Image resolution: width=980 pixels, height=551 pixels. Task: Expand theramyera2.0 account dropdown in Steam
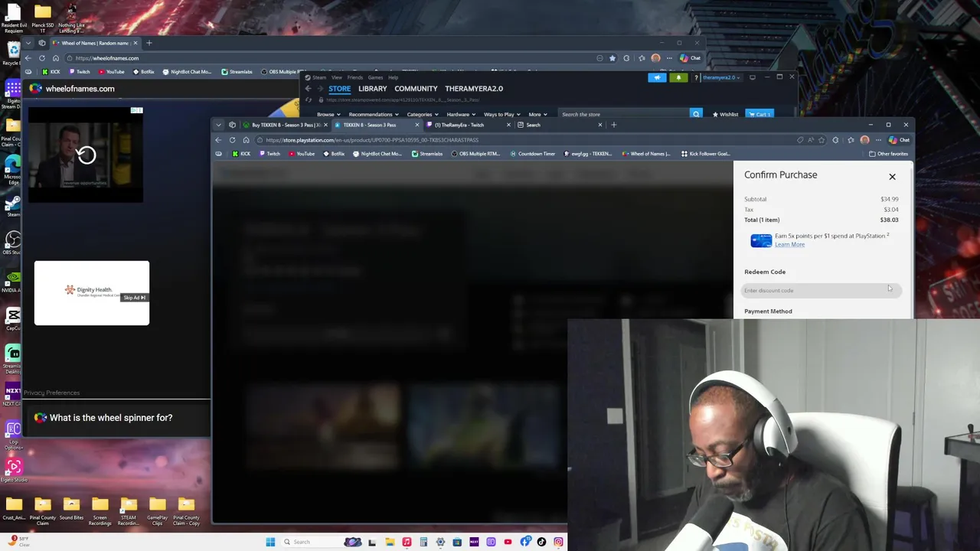721,77
